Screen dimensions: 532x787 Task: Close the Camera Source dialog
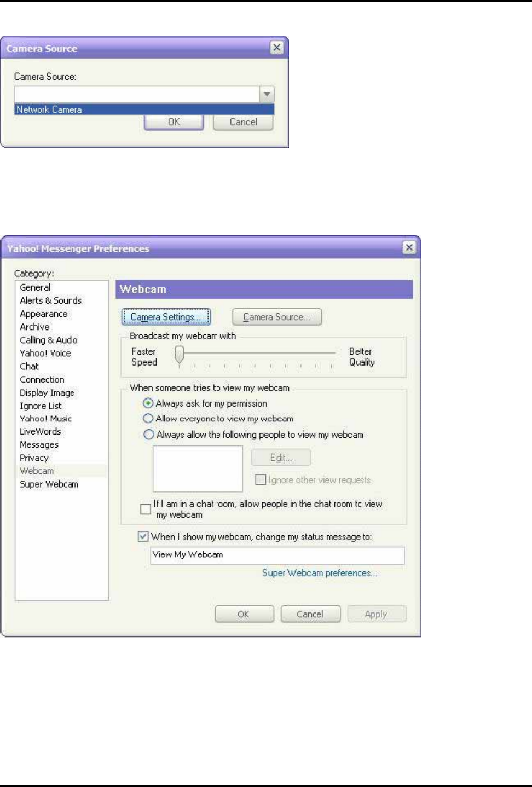(277, 48)
